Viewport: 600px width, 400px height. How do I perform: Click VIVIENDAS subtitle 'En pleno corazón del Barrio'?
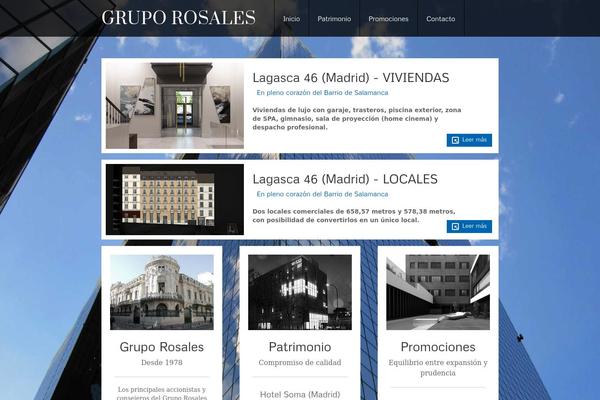pyautogui.click(x=322, y=93)
